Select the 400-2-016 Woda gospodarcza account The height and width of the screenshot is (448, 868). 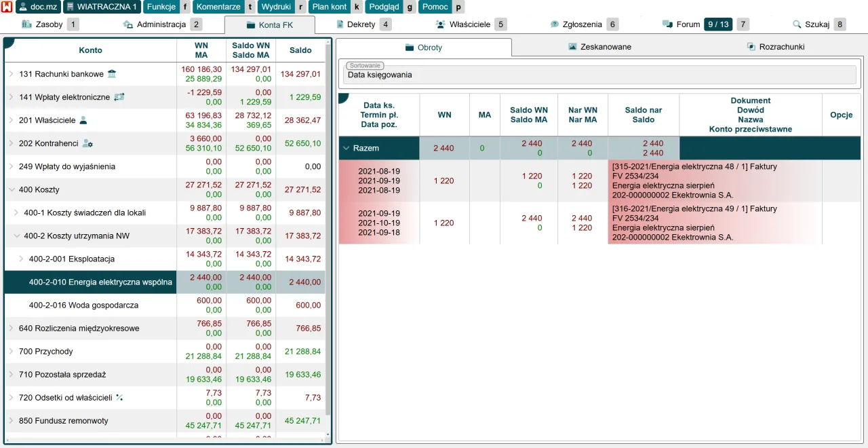83,305
